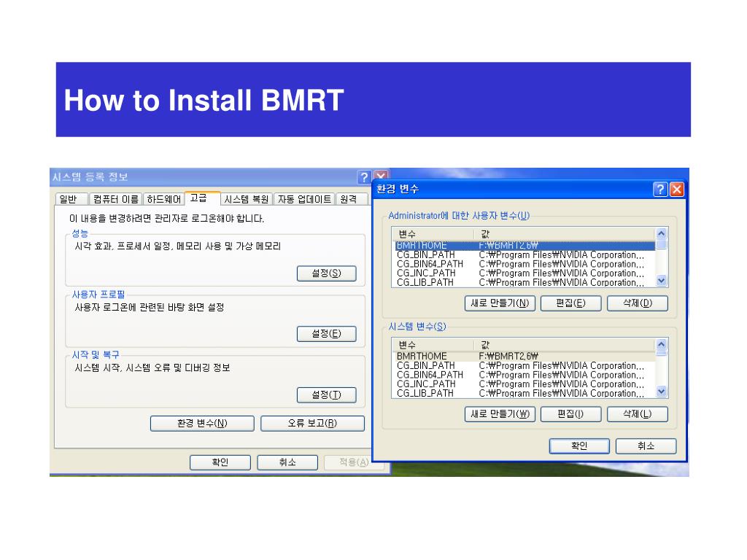Select CG_BIN_PATH in user variables list
The height and width of the screenshot is (560, 747).
pyautogui.click(x=524, y=254)
